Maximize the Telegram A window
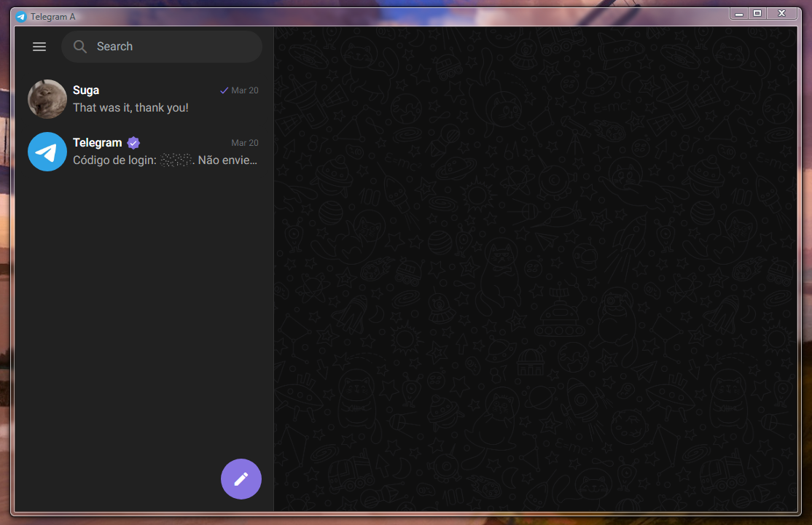Viewport: 812px width, 525px height. point(757,13)
